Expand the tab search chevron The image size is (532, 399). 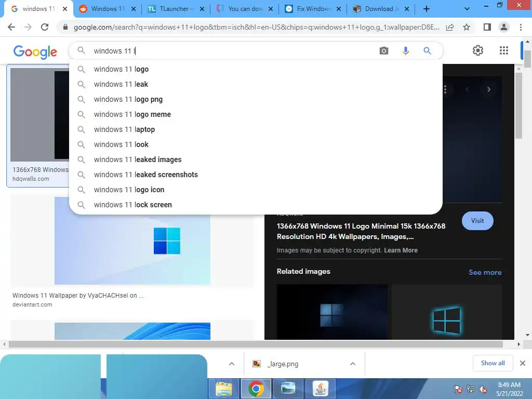(467, 9)
